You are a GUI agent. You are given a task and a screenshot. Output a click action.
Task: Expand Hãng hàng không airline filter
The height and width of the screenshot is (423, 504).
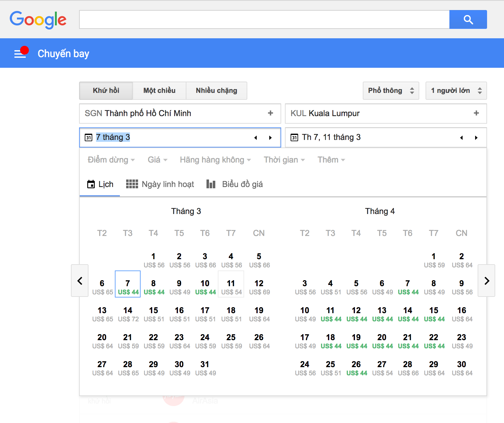pyautogui.click(x=215, y=160)
